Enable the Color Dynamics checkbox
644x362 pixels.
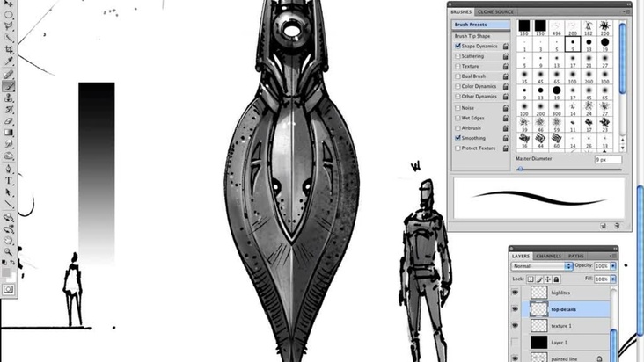tap(457, 86)
